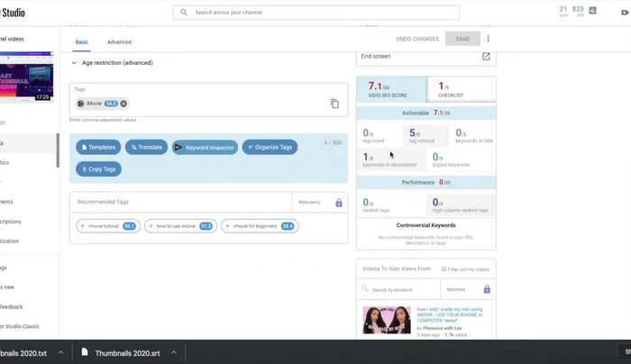Click the lock icon next to Matches
Image resolution: width=631 pixels, height=364 pixels.
487,289
